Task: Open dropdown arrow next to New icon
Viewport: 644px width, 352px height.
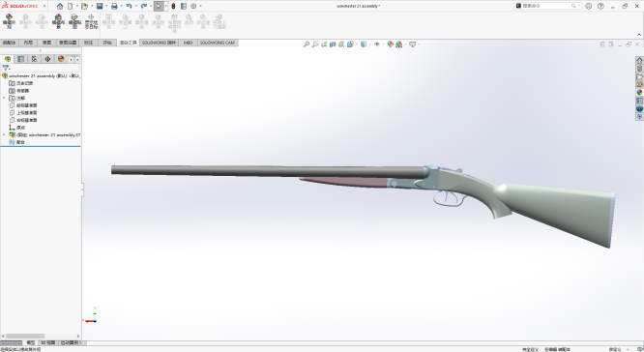Action: click(76, 6)
